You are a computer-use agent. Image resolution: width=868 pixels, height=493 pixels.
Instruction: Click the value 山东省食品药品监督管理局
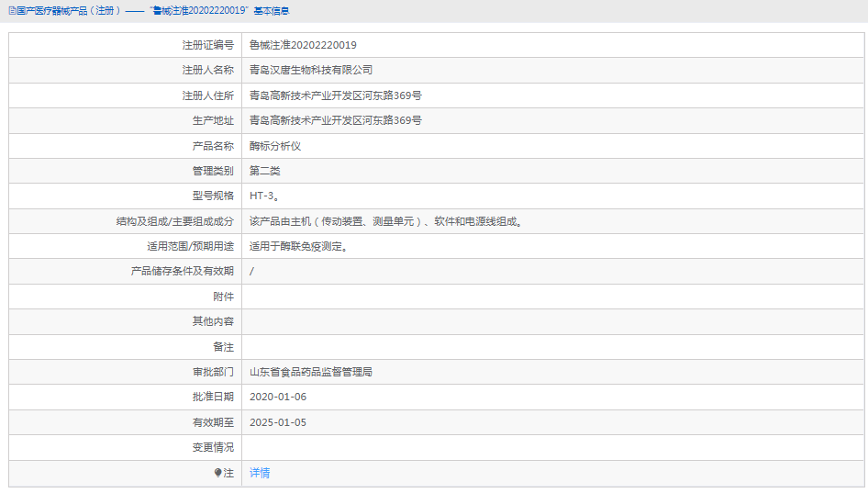click(x=310, y=372)
